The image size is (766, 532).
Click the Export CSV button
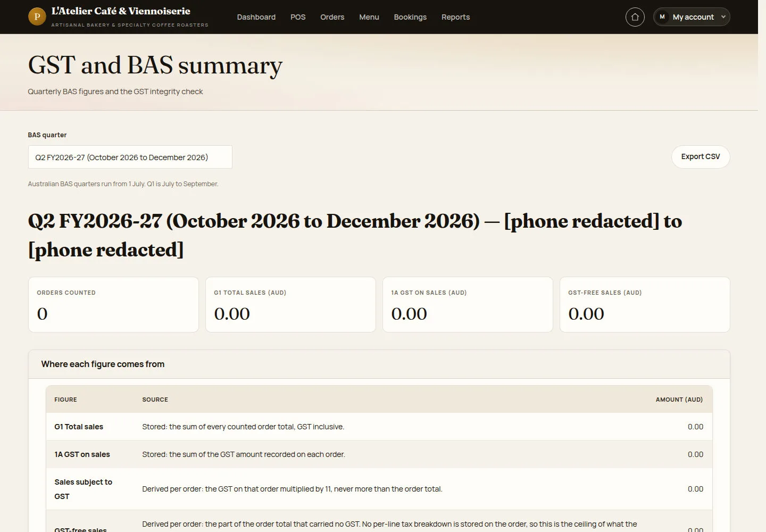pos(701,156)
